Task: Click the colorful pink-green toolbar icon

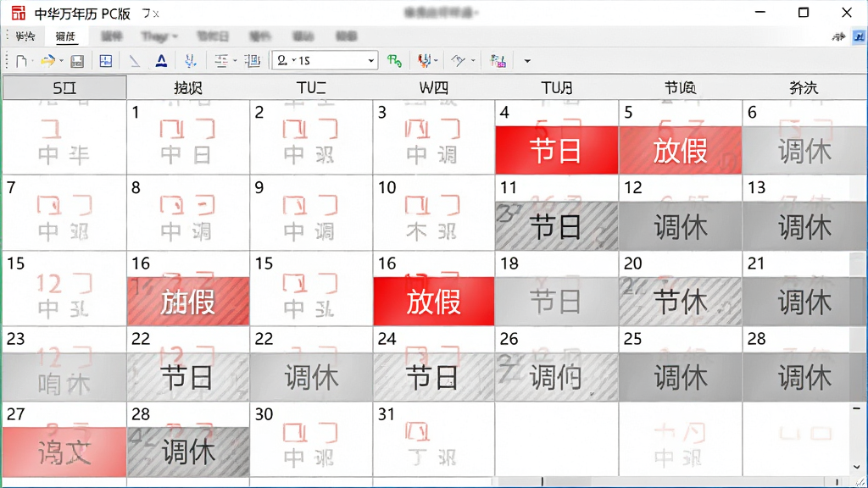Action: coord(498,61)
